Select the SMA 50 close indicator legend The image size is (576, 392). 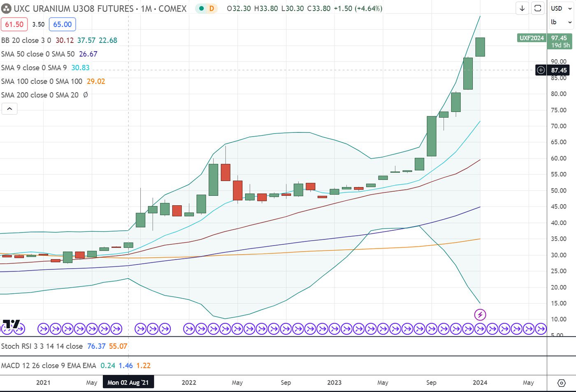38,54
